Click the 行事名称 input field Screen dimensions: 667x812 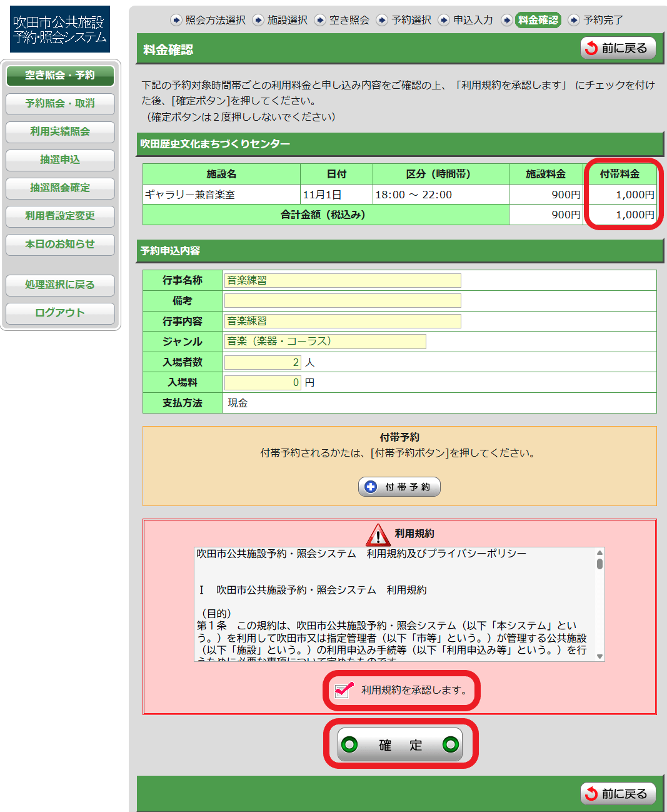tap(343, 280)
